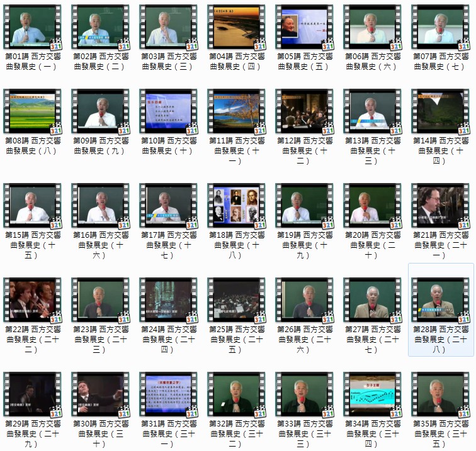Viewport: 476px width, 451px height.
Task: Click the 第34講 music score video icon
Action: coord(372,394)
